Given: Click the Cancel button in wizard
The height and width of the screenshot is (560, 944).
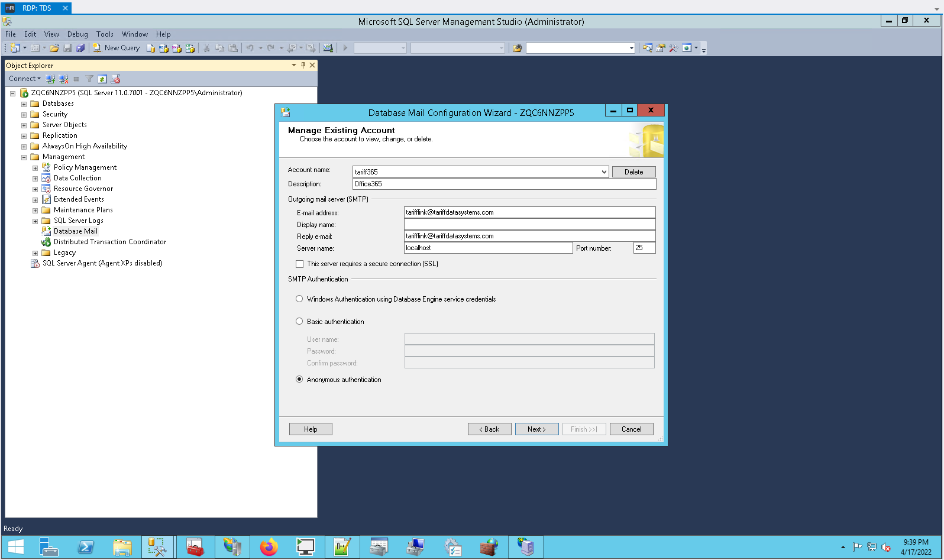Looking at the screenshot, I should [631, 429].
